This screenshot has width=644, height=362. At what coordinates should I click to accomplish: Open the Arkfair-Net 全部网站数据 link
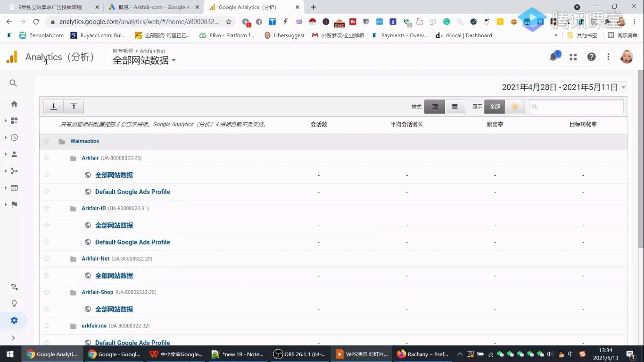click(x=114, y=275)
